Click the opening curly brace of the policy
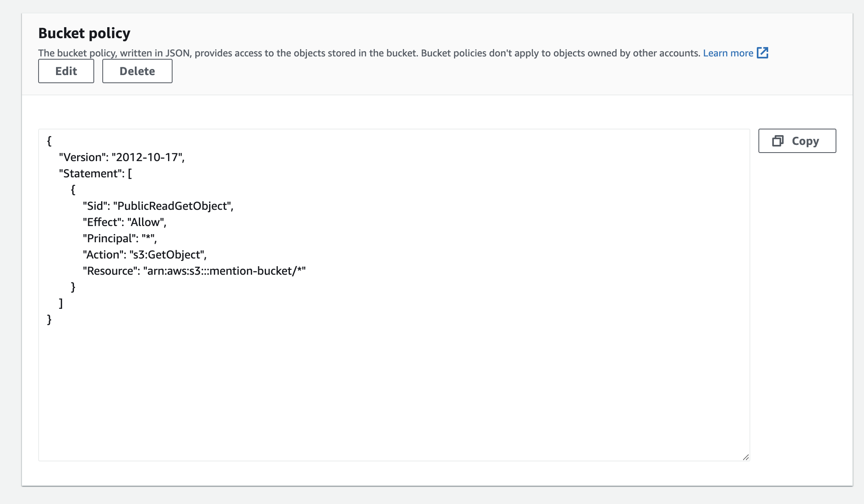This screenshot has width=864, height=504. 49,141
